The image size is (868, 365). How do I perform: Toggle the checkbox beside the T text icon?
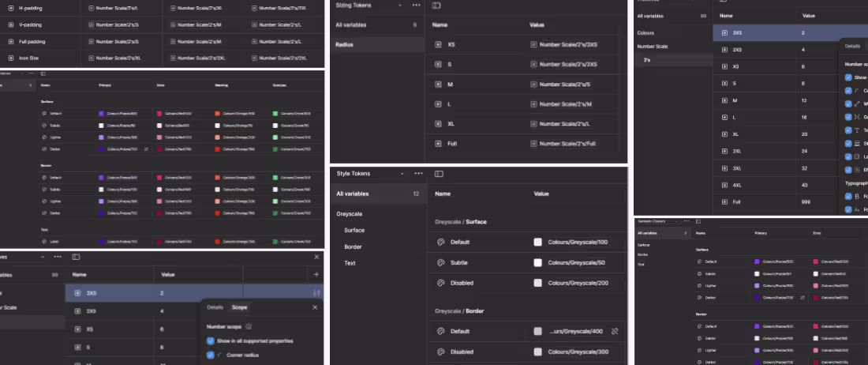coord(848,130)
